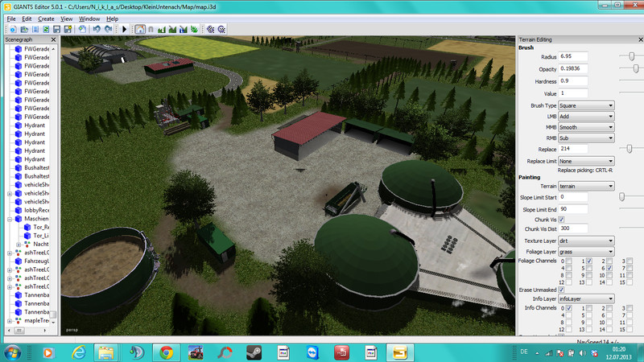Open the Window menu

[x=89, y=19]
